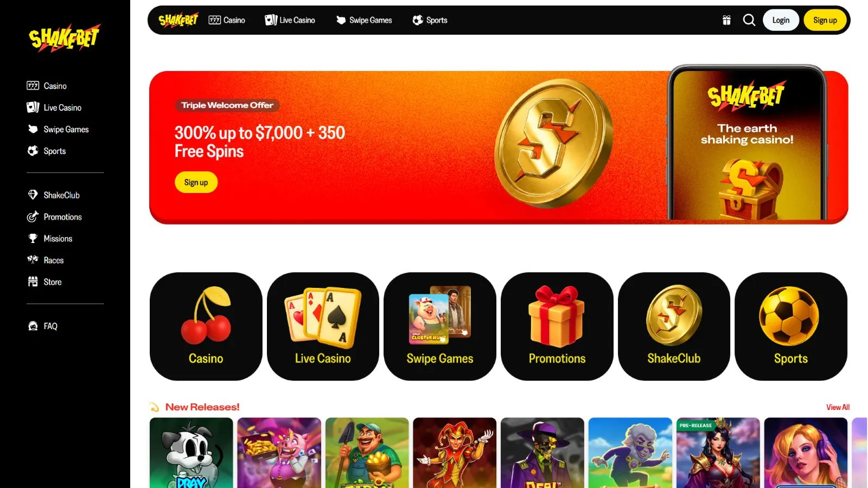Click the yellow Sign up header button
Image resolution: width=868 pixels, height=488 pixels.
pyautogui.click(x=825, y=20)
